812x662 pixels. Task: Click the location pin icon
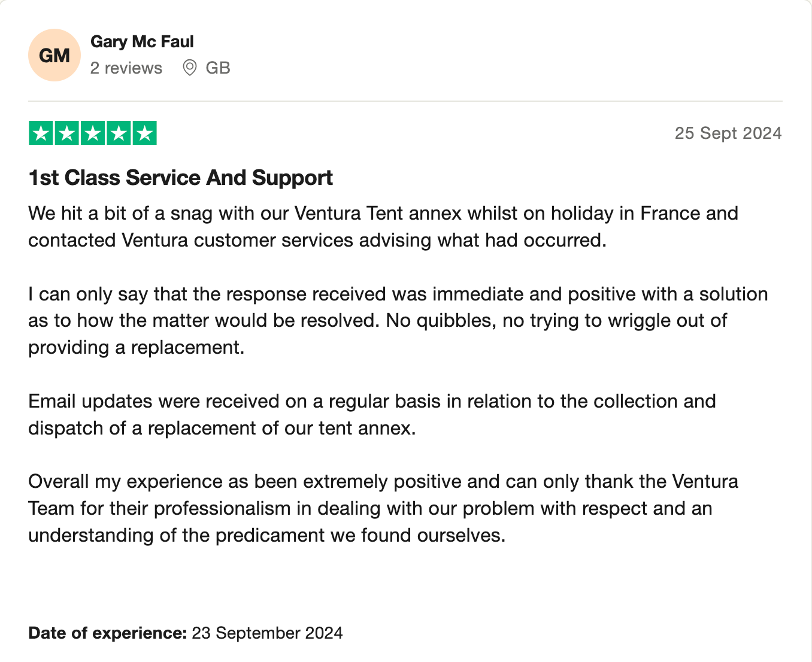click(190, 68)
